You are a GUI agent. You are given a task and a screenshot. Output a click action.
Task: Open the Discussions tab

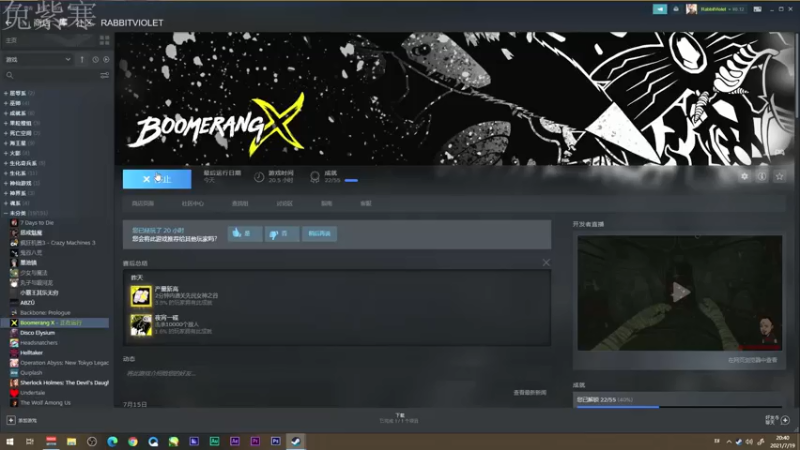(285, 204)
